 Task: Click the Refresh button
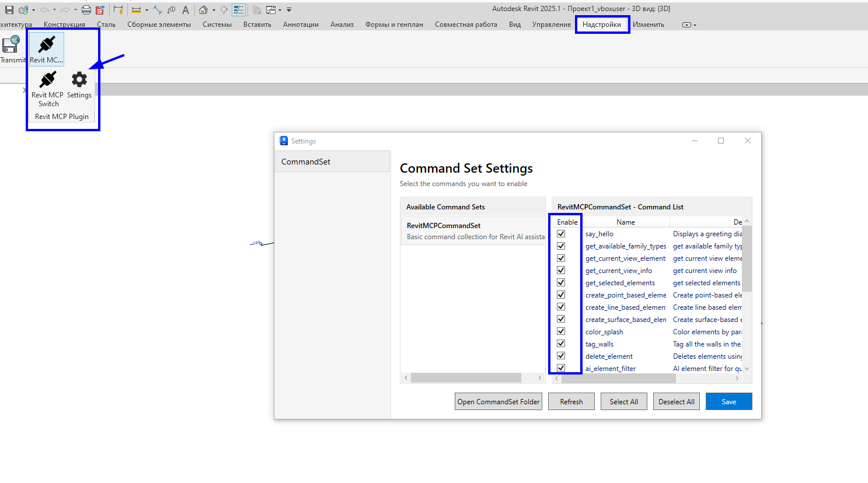[571, 401]
